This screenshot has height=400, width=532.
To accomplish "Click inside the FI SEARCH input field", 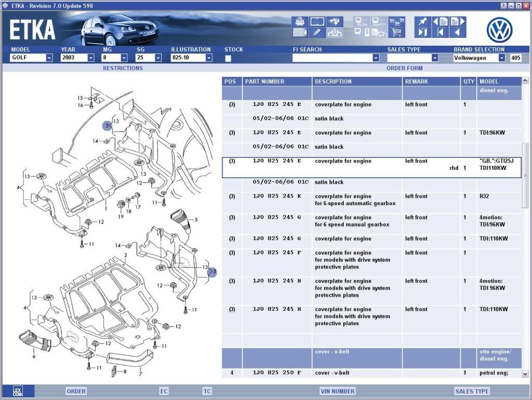I will coord(332,58).
